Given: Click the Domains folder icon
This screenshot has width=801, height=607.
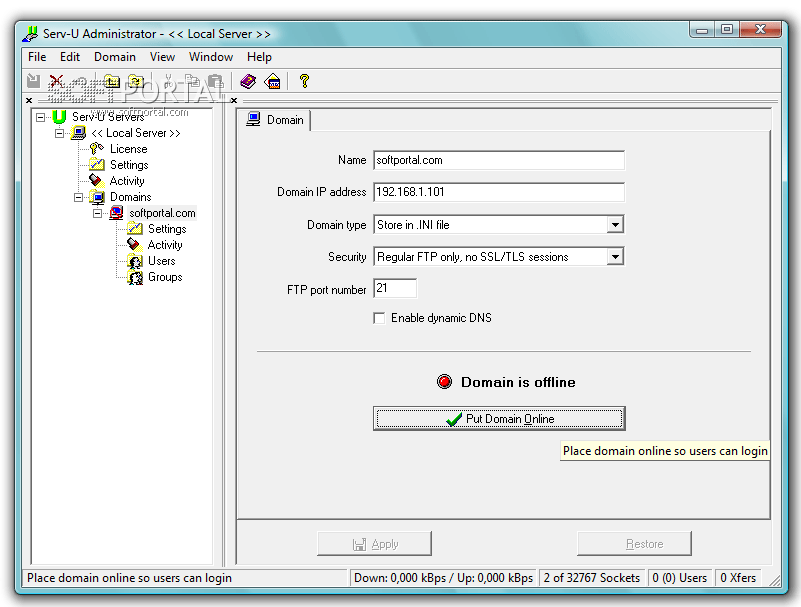Looking at the screenshot, I should (x=97, y=197).
